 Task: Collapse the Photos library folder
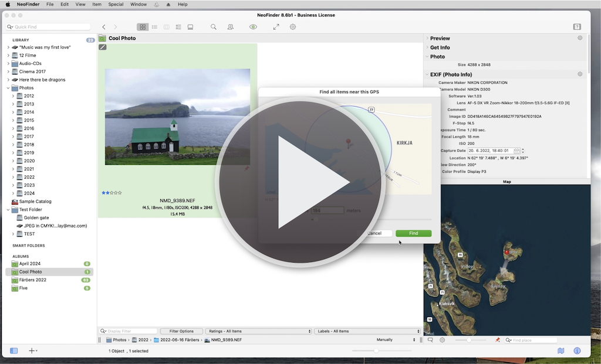pyautogui.click(x=8, y=88)
